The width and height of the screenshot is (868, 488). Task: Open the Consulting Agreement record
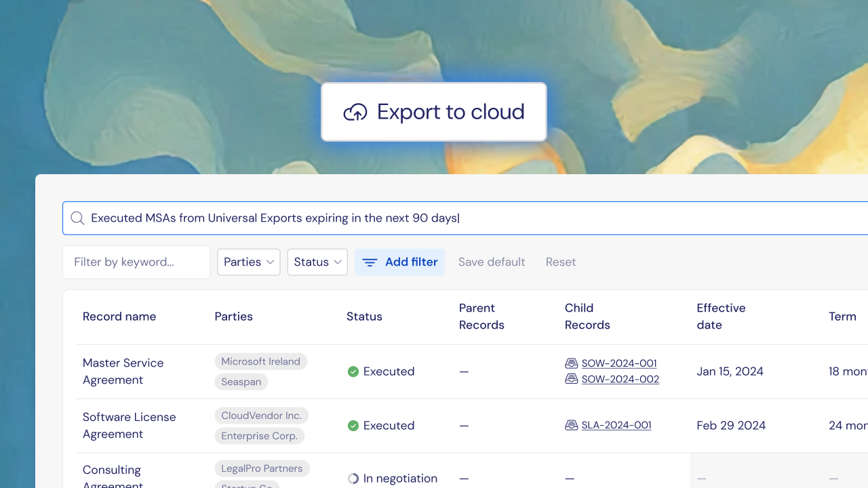[x=113, y=476]
